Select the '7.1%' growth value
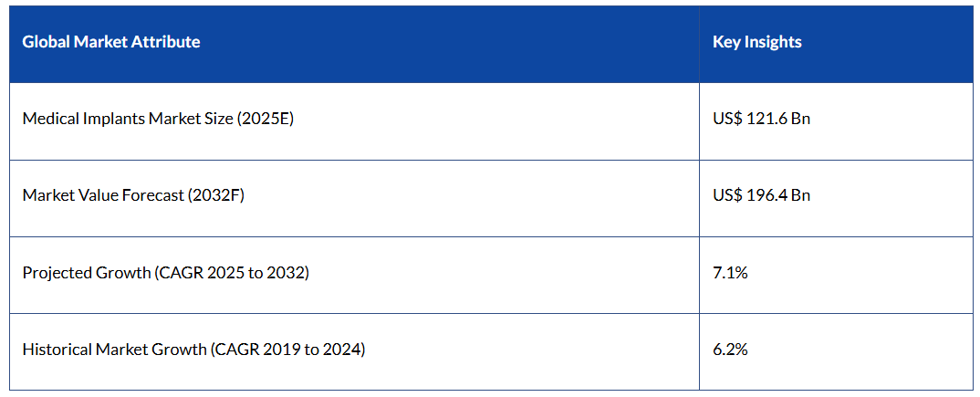This screenshot has width=980, height=397. click(730, 272)
